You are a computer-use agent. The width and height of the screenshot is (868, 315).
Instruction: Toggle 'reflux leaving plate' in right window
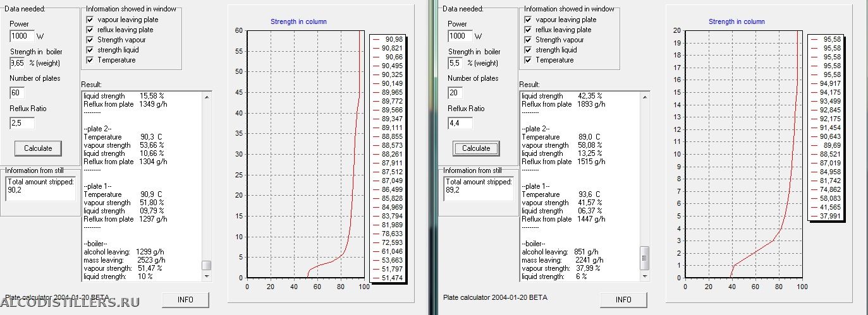529,30
